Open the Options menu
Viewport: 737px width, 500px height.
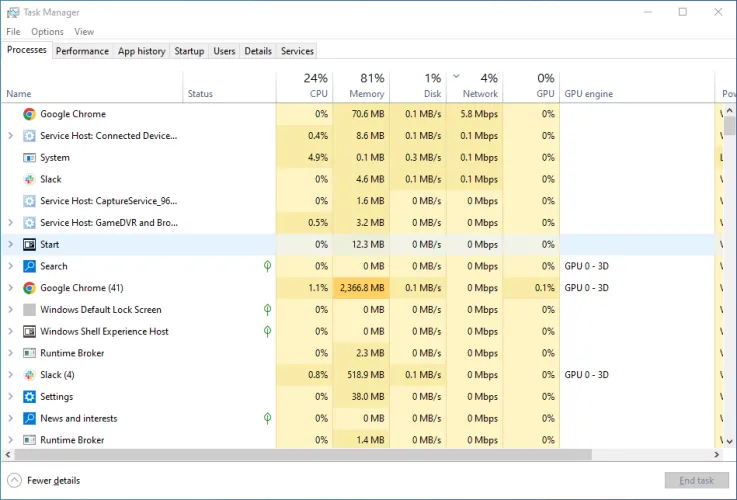(47, 32)
